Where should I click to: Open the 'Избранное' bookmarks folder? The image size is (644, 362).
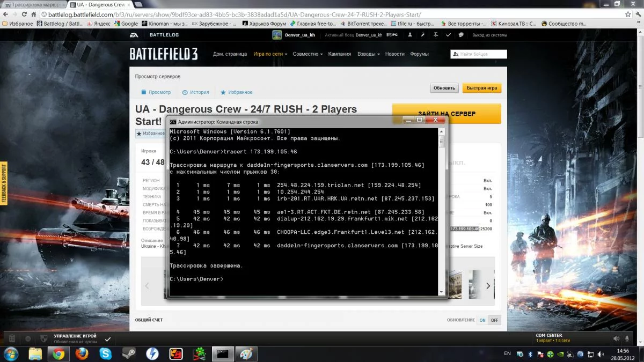[x=18, y=24]
